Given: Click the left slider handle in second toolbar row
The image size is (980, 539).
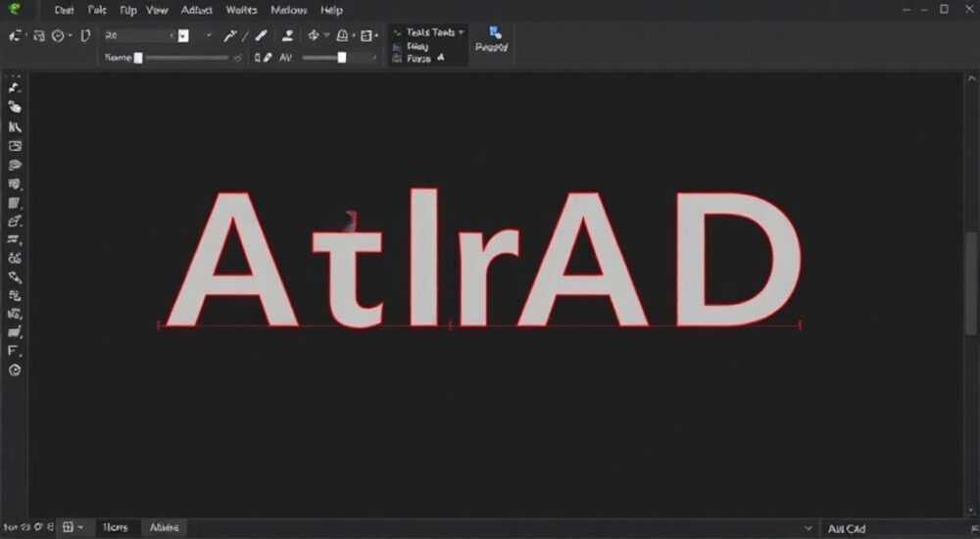Looking at the screenshot, I should tap(139, 58).
